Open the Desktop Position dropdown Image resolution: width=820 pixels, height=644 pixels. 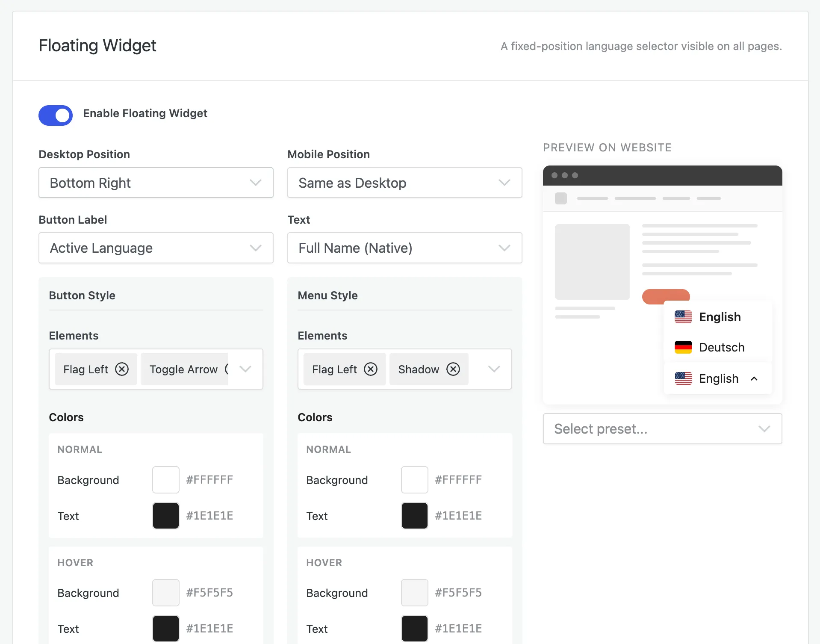point(156,183)
